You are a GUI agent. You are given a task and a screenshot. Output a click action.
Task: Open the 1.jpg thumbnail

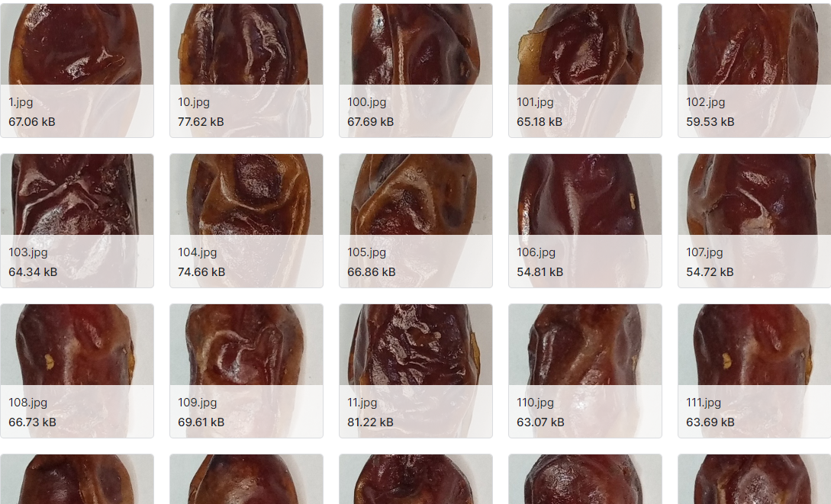point(77,70)
